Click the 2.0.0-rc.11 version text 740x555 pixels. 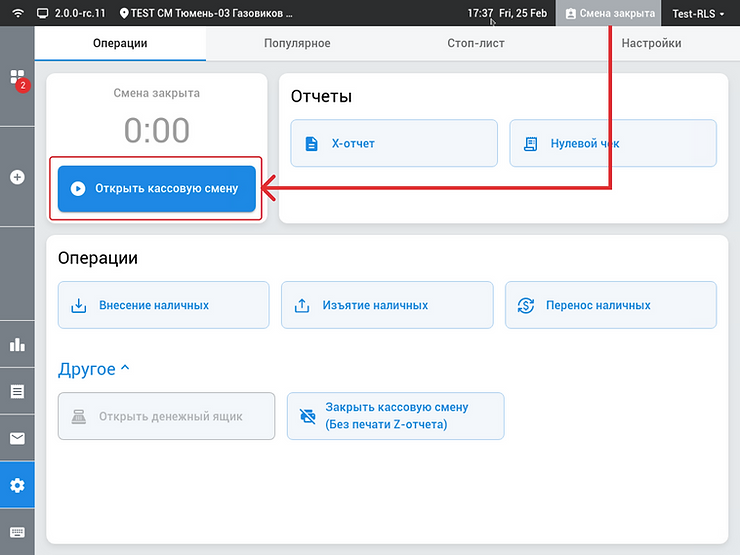coord(80,13)
